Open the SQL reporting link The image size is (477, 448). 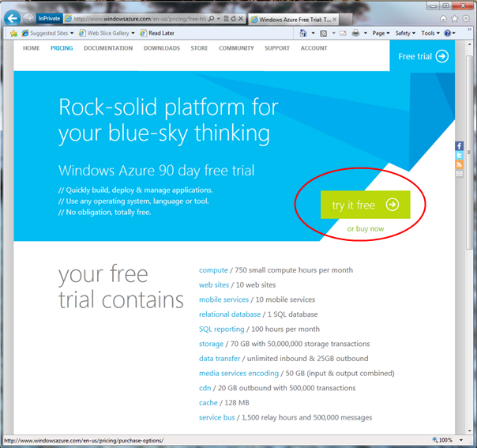click(221, 329)
